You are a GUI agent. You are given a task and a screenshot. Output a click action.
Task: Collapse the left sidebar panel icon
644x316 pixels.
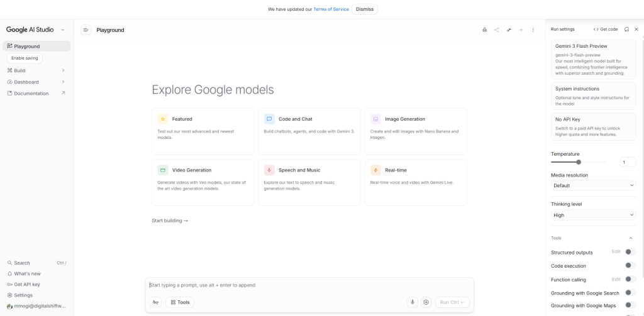tap(86, 30)
